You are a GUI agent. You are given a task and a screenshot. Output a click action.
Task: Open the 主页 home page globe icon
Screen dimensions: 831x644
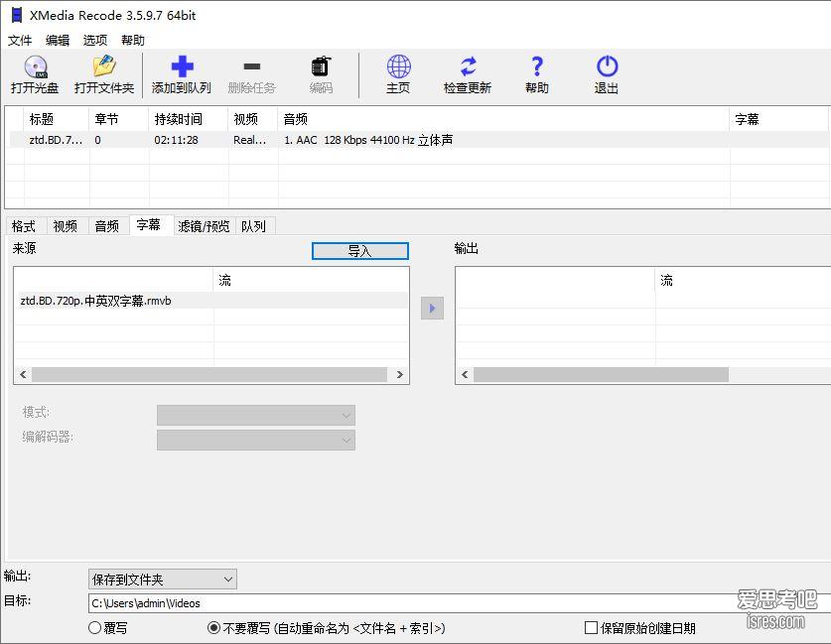[398, 66]
